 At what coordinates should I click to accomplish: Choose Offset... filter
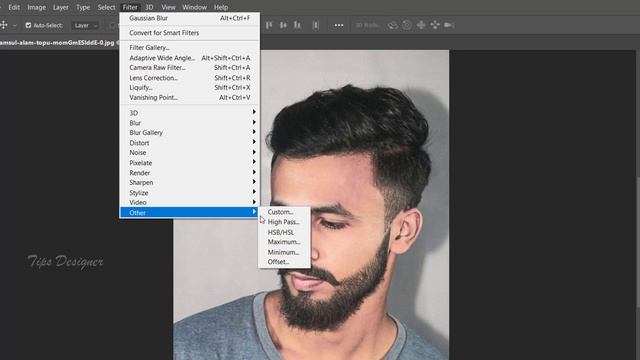click(284, 262)
